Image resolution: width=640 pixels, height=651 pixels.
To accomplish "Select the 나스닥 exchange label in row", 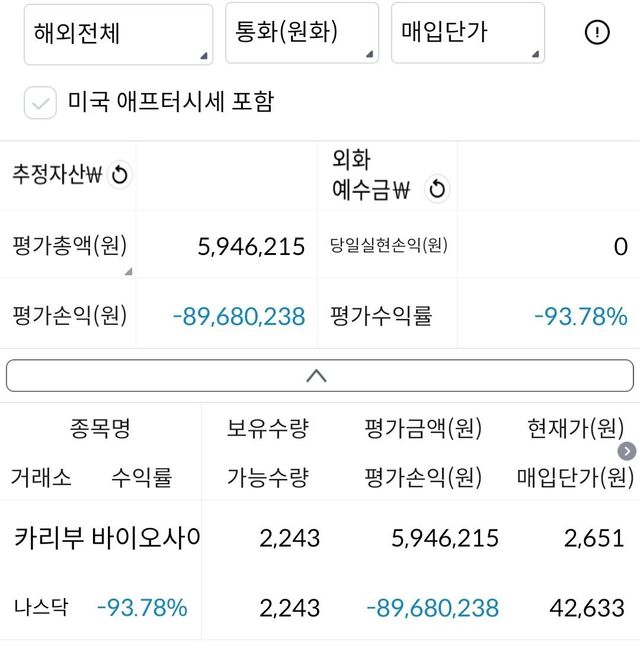I will point(41,607).
